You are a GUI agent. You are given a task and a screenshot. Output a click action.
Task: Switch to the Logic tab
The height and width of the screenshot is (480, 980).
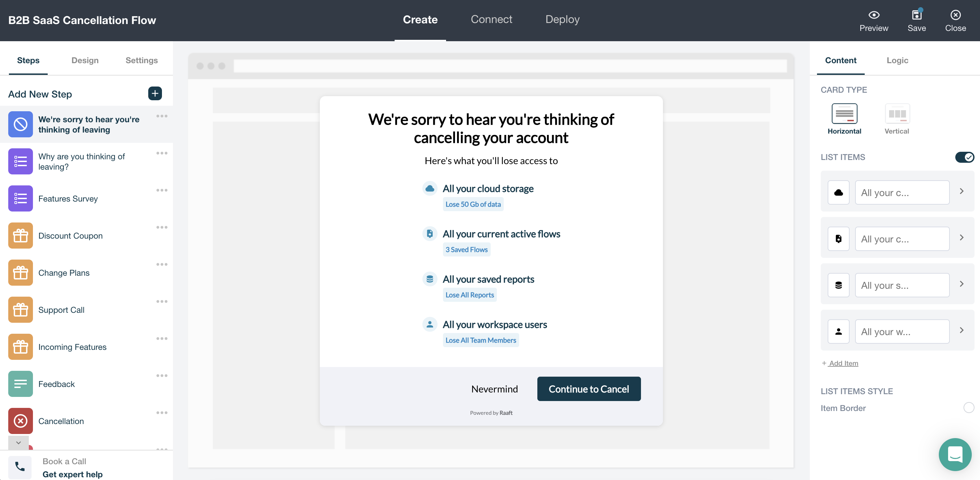pos(897,60)
